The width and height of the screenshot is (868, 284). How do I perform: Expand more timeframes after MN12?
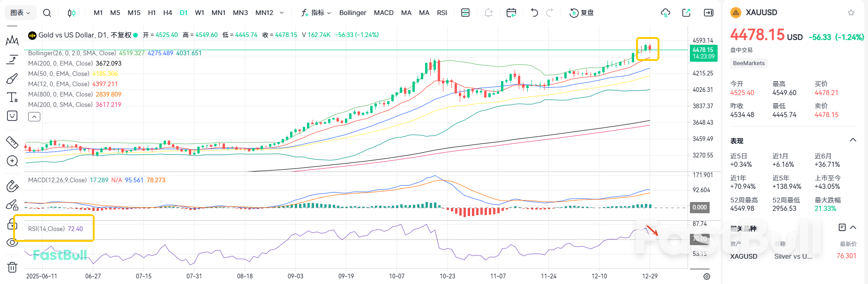[282, 13]
